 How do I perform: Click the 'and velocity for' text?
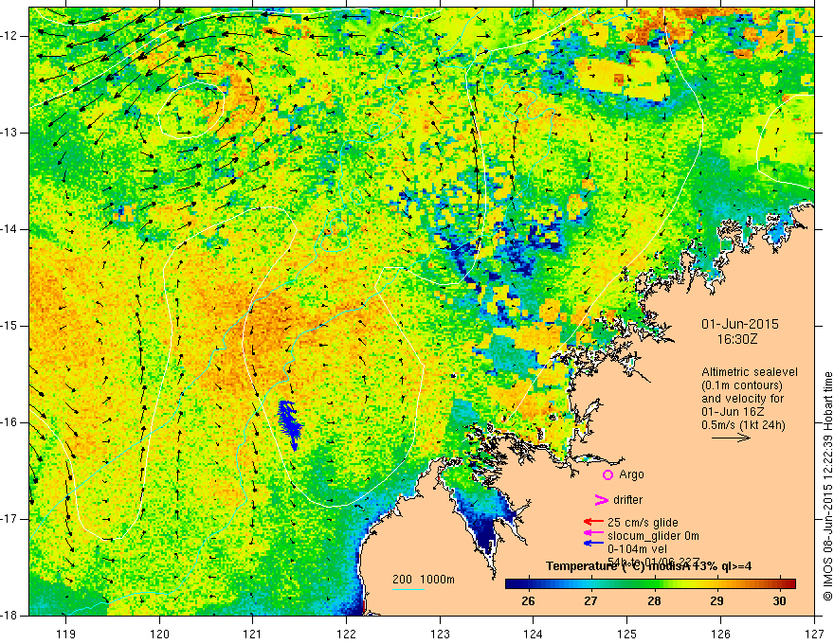point(742,399)
